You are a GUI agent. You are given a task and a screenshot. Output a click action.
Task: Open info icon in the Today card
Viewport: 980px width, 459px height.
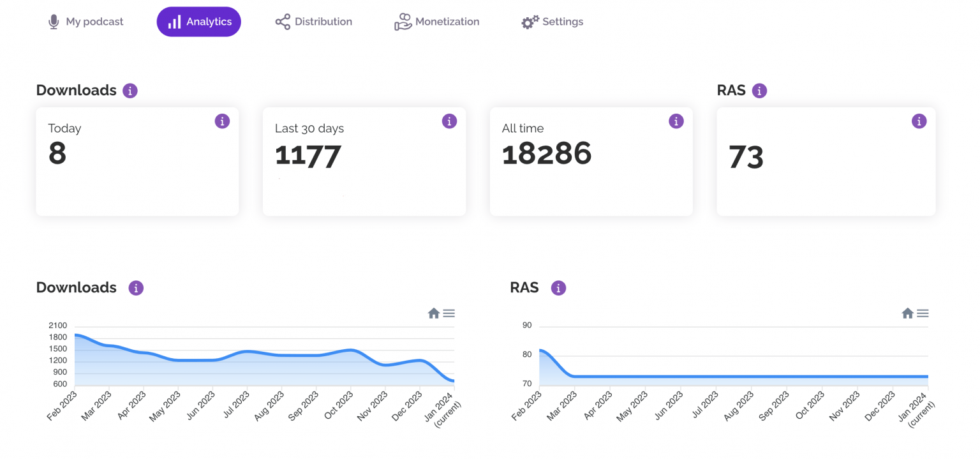click(222, 121)
